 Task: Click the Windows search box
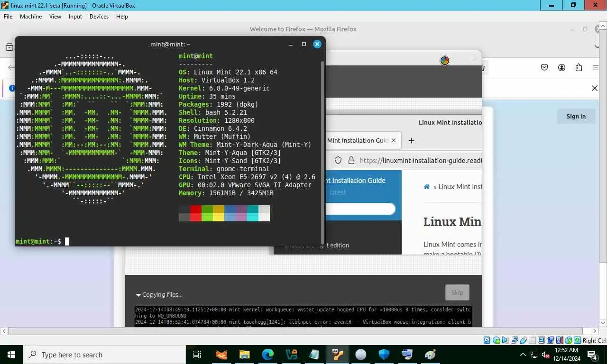pyautogui.click(x=104, y=355)
